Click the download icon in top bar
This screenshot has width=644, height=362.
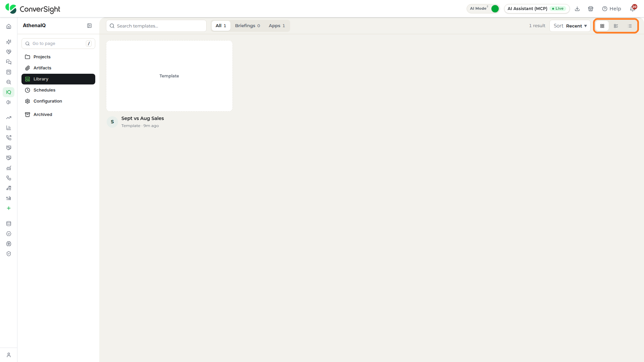[x=577, y=9]
